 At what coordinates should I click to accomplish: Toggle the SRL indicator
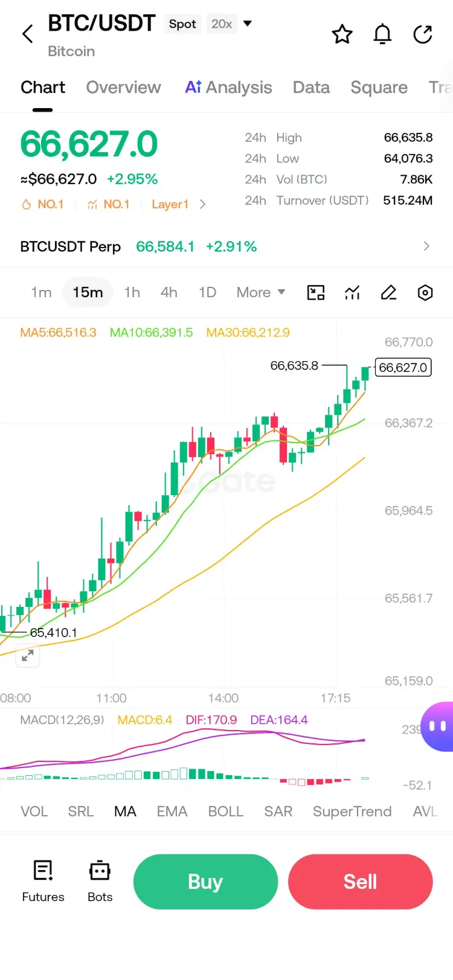80,812
